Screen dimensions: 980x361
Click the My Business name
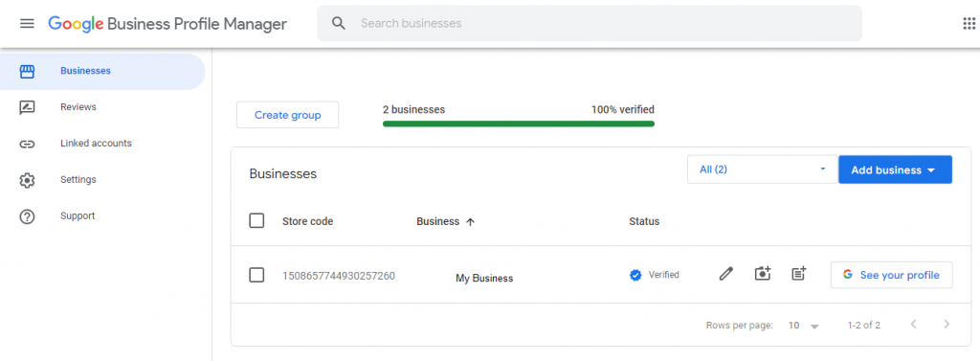point(484,279)
